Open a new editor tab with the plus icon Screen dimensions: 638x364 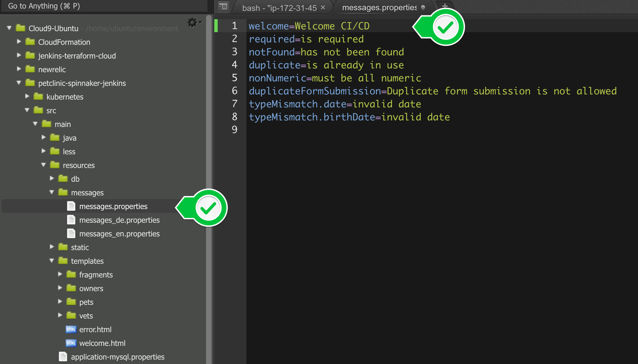444,6
